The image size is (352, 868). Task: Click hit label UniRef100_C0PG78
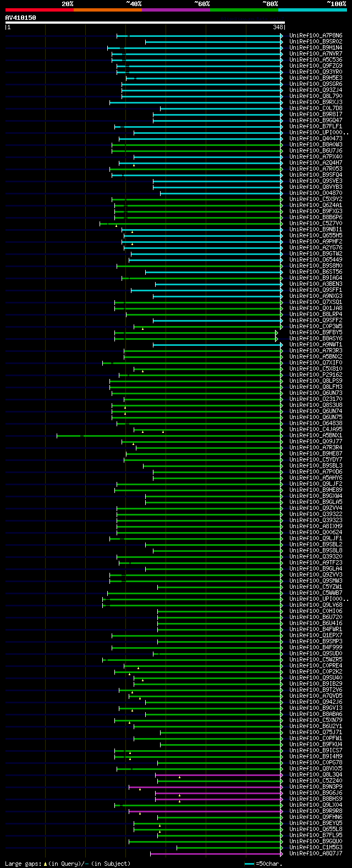pyautogui.click(x=316, y=763)
